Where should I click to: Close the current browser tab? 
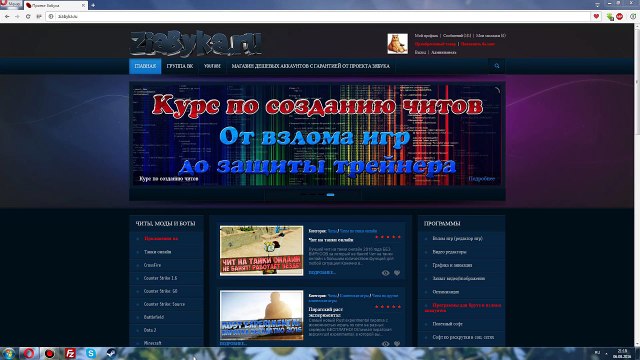(x=83, y=5)
